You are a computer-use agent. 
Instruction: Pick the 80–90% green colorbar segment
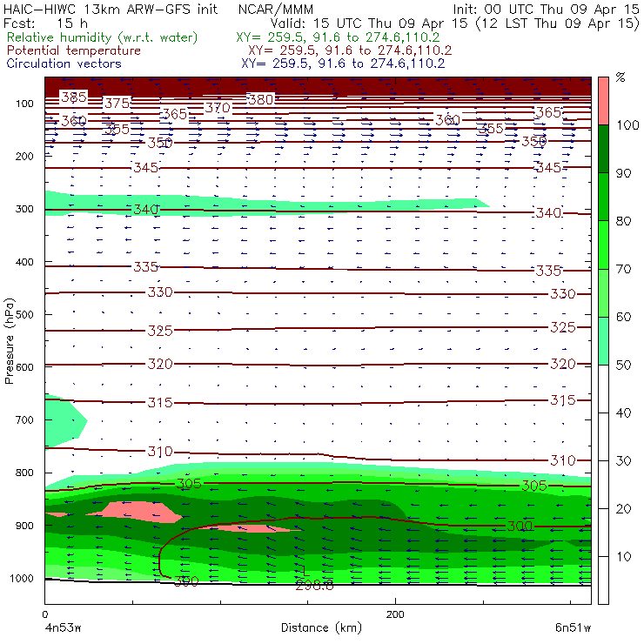[x=603, y=197]
